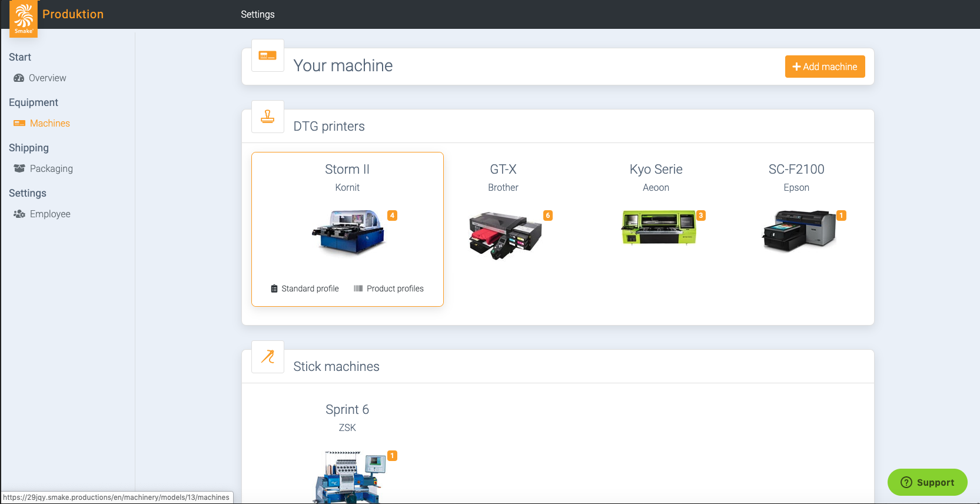The image size is (980, 504).
Task: Click the Support question mark icon
Action: tap(906, 482)
